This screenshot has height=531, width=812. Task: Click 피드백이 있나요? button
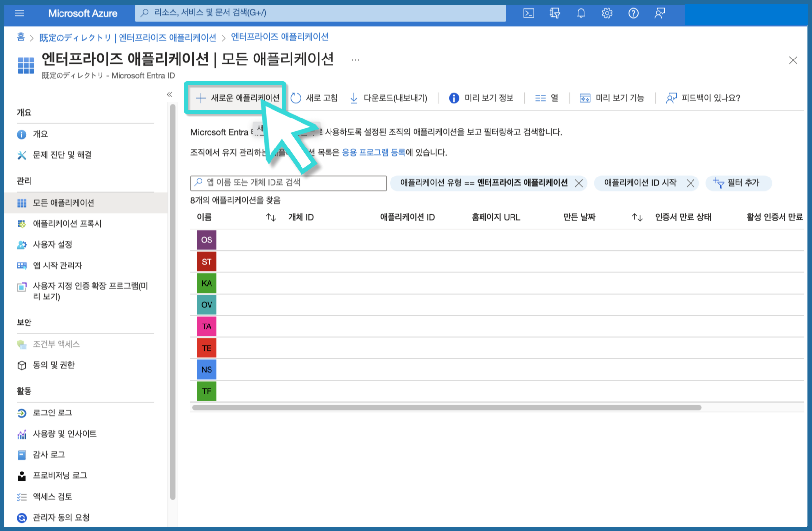click(x=703, y=98)
